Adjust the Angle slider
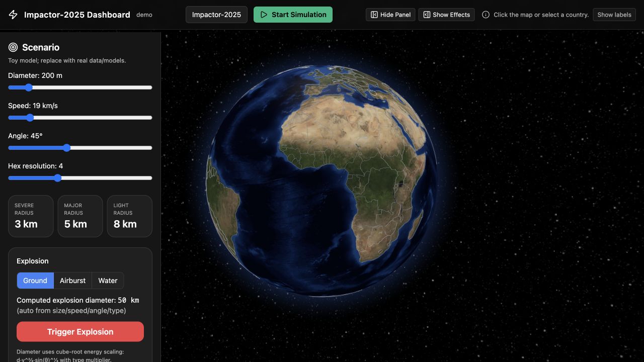 point(80,148)
